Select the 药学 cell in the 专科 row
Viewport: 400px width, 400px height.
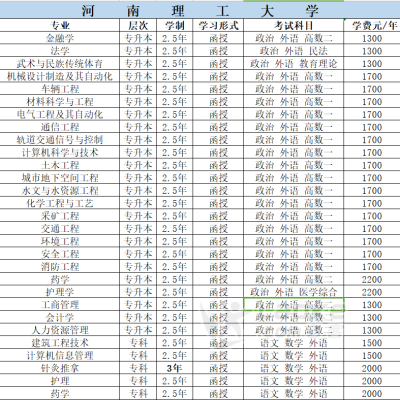pyautogui.click(x=60, y=393)
